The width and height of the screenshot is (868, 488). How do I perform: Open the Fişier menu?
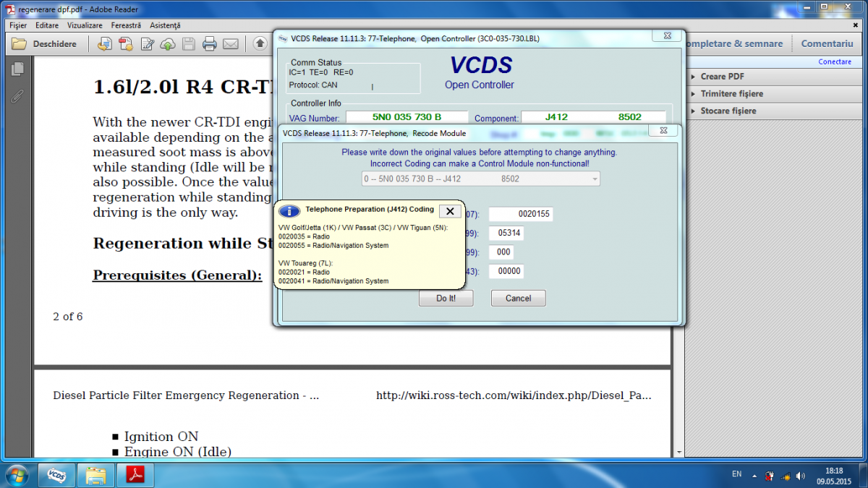tap(18, 25)
